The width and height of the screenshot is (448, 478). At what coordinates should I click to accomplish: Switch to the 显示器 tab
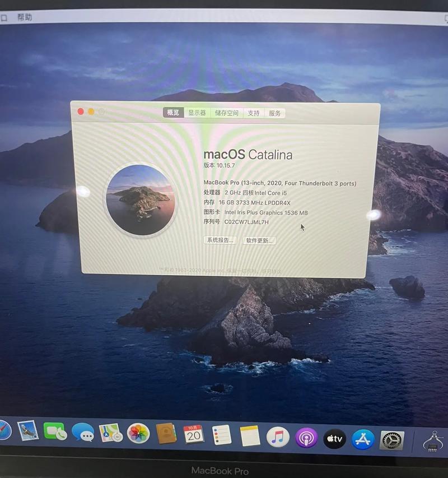197,113
